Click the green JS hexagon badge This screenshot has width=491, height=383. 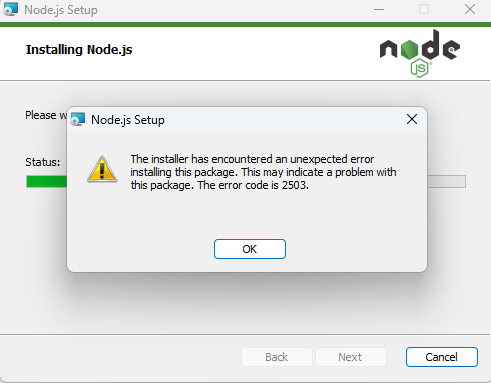click(420, 68)
